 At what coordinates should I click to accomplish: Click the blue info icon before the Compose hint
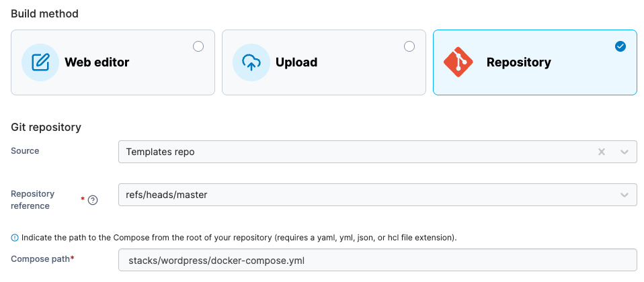15,237
